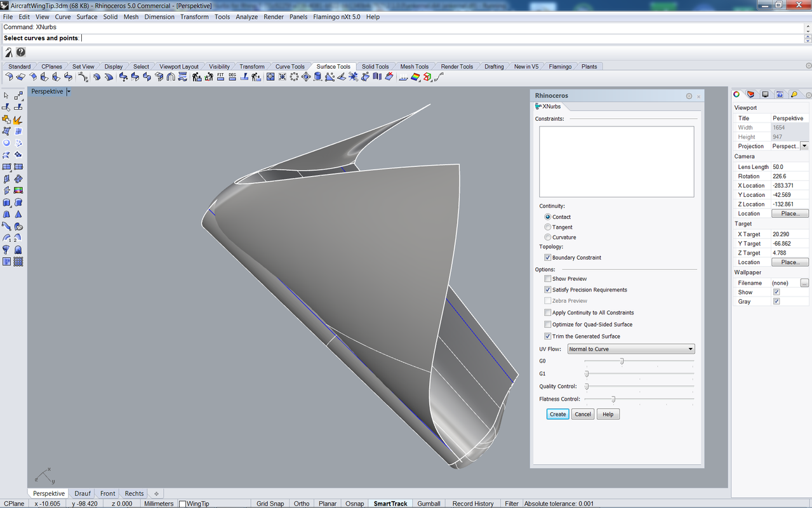Toggle Osnap in the status bar
The image size is (812, 508).
click(354, 504)
